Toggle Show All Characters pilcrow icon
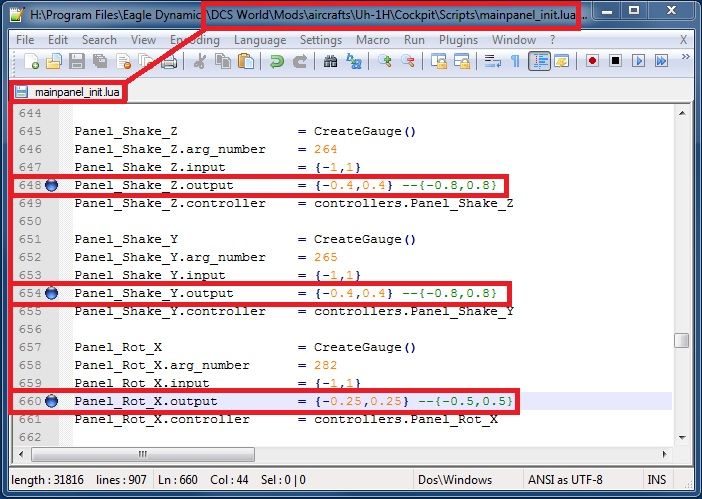702x499 pixels. pyautogui.click(x=516, y=61)
